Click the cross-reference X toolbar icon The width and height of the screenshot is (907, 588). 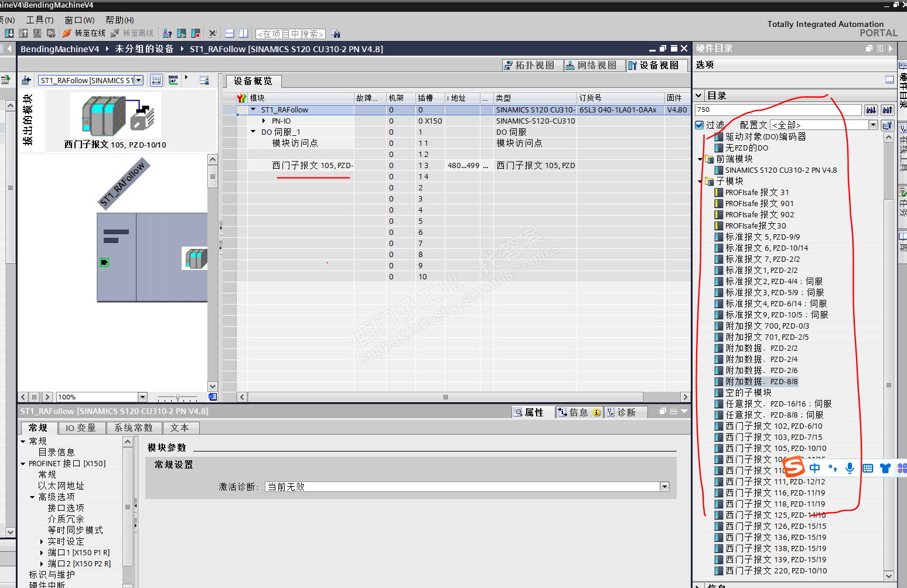213,33
